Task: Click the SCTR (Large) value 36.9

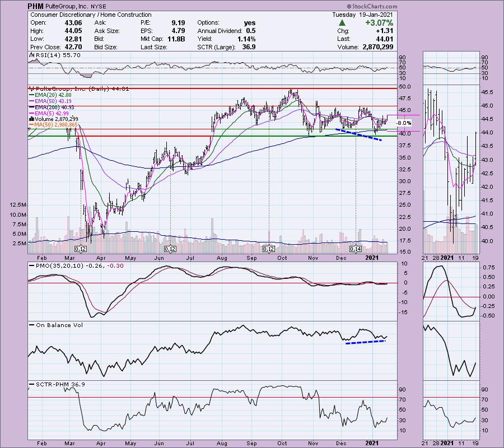Action: (x=249, y=47)
